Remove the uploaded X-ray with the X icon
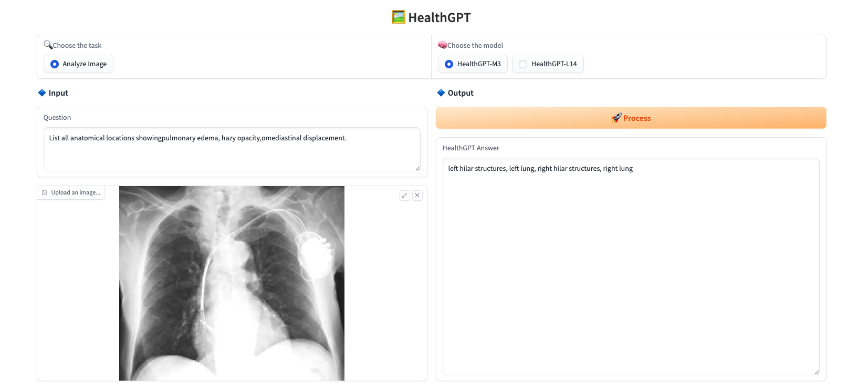This screenshot has height=389, width=868. [417, 196]
